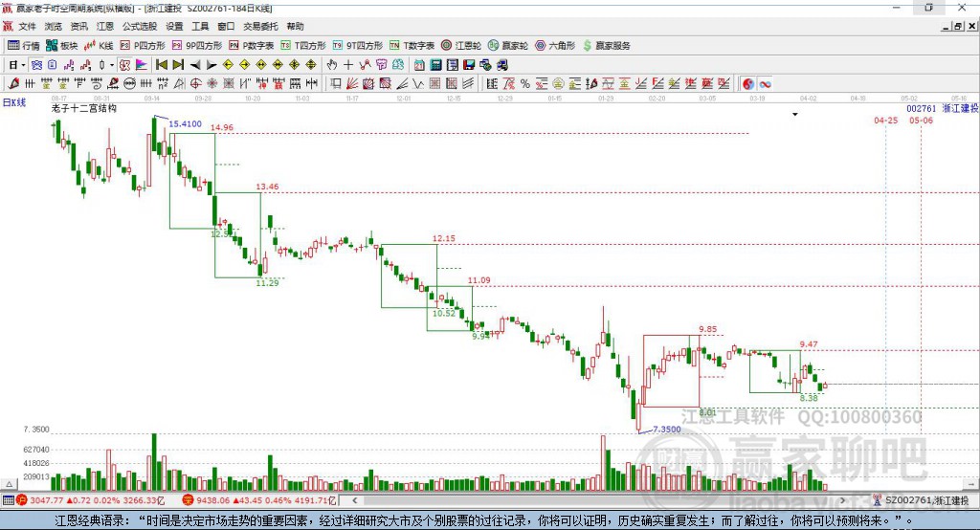Open the 公式选股 menu
This screenshot has height=530, width=980.
pos(140,26)
